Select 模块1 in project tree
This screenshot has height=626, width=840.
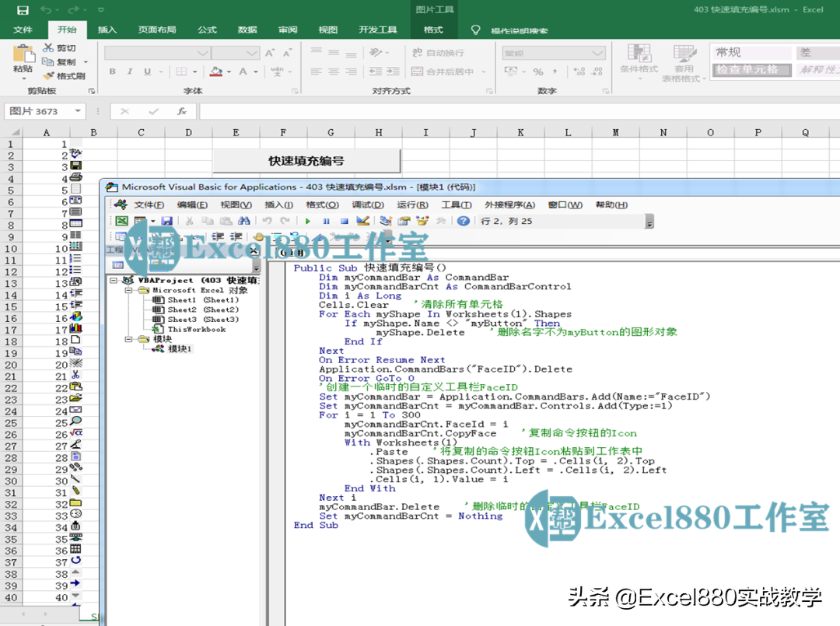180,349
